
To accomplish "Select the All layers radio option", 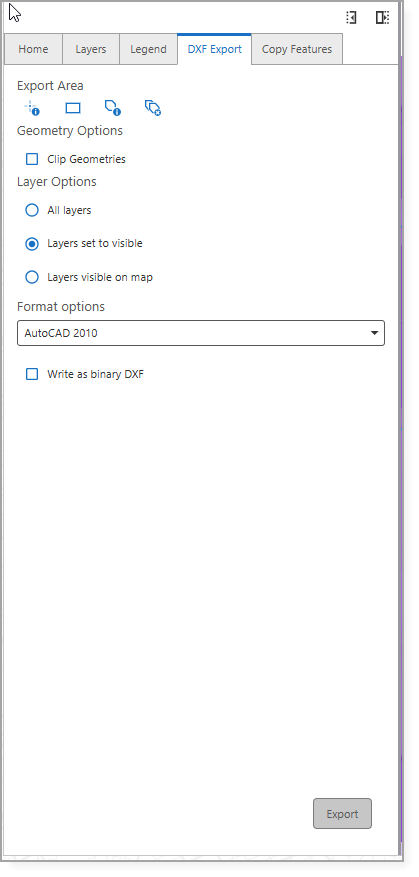I will pyautogui.click(x=32, y=210).
